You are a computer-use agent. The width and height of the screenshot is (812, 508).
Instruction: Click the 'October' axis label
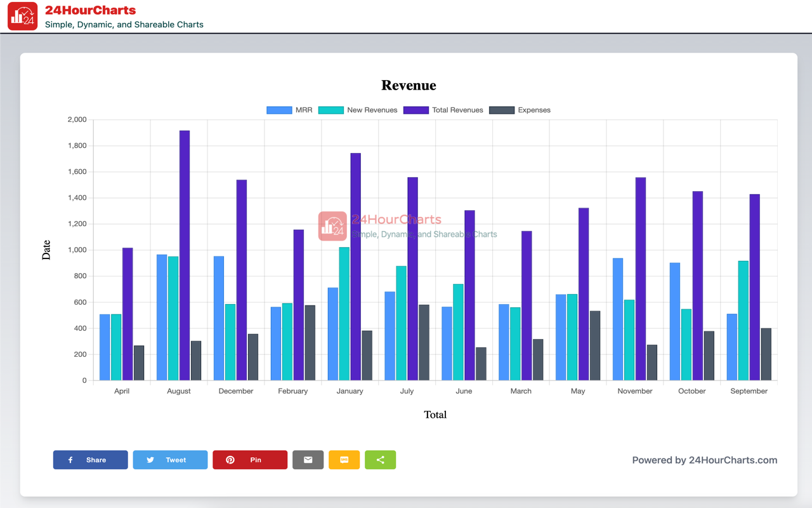tap(692, 391)
